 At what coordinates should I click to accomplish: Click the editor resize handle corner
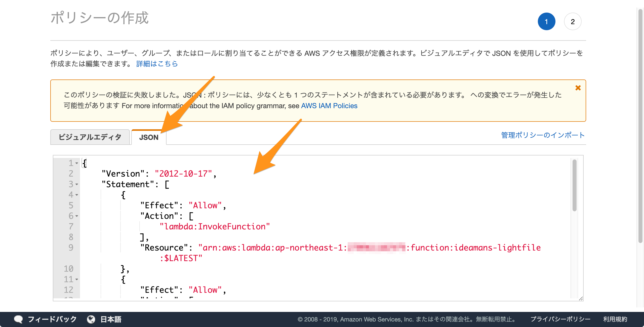point(581,298)
